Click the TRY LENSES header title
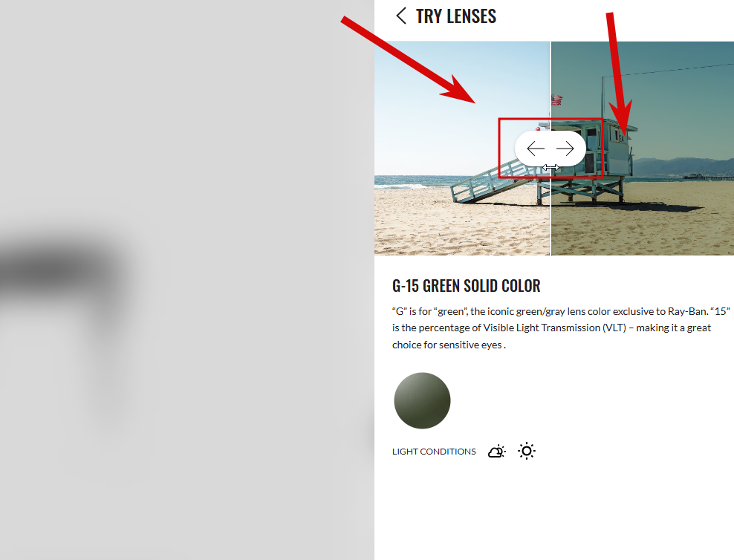Viewport: 734px width, 560px height. (456, 16)
